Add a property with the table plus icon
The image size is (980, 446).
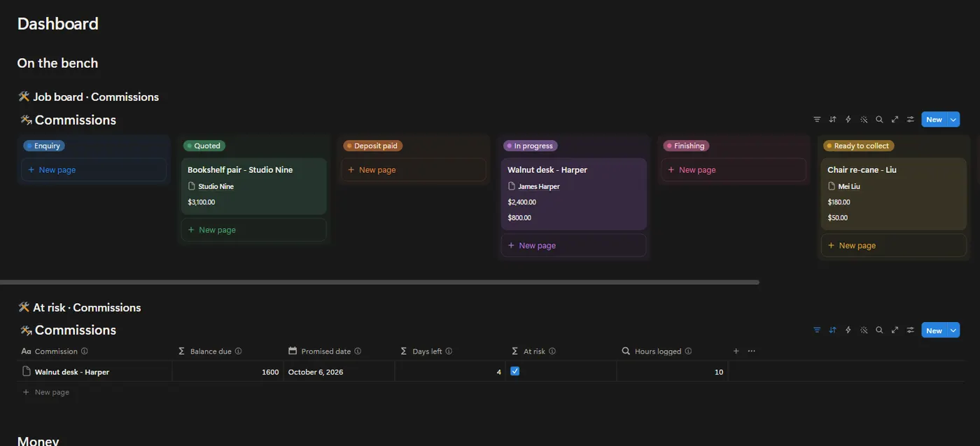point(736,351)
